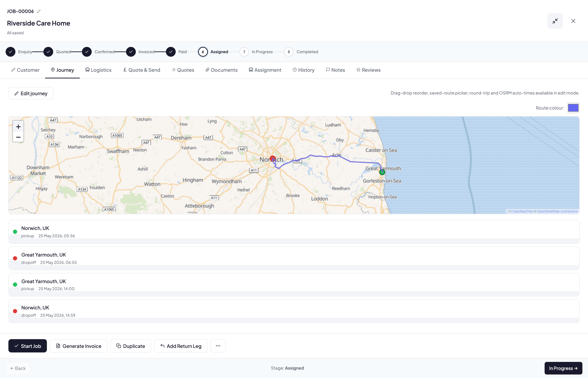The image size is (588, 378).
Task: Click the Edit journey button
Action: coord(31,93)
